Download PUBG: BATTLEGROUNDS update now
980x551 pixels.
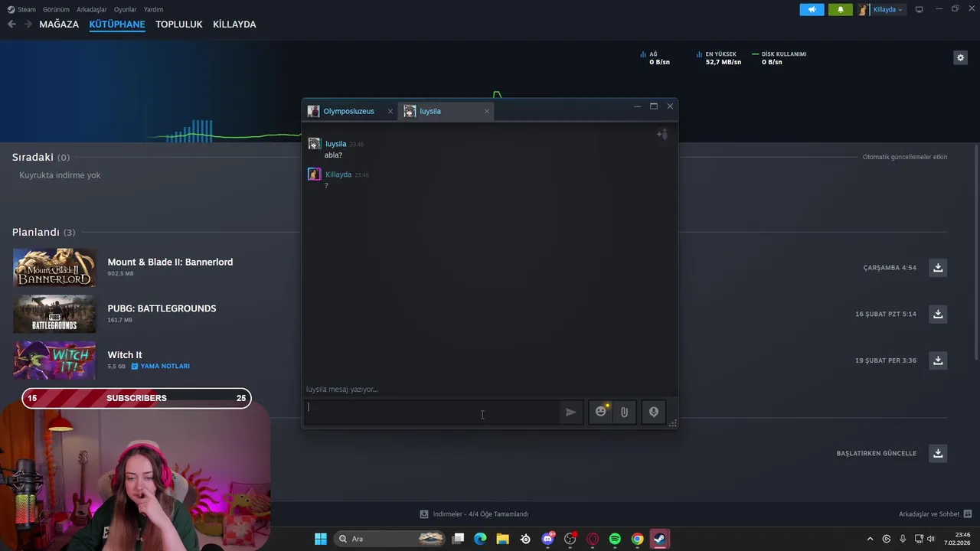[x=938, y=314]
